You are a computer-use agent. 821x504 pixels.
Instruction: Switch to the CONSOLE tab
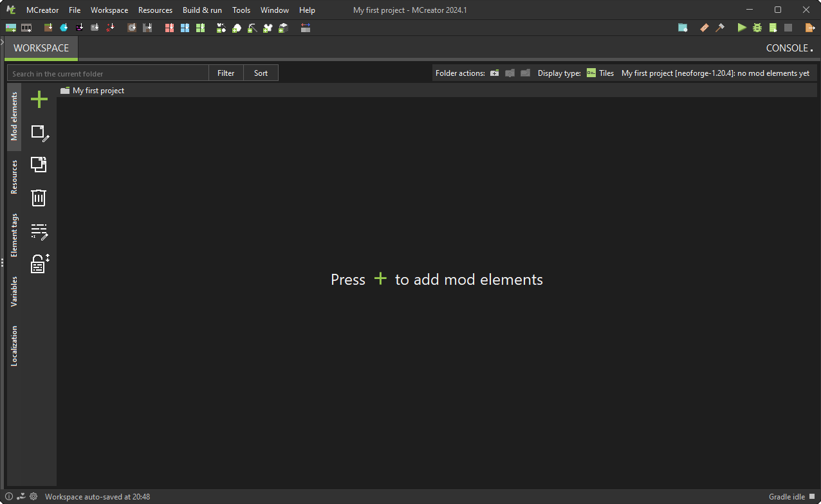(x=789, y=48)
